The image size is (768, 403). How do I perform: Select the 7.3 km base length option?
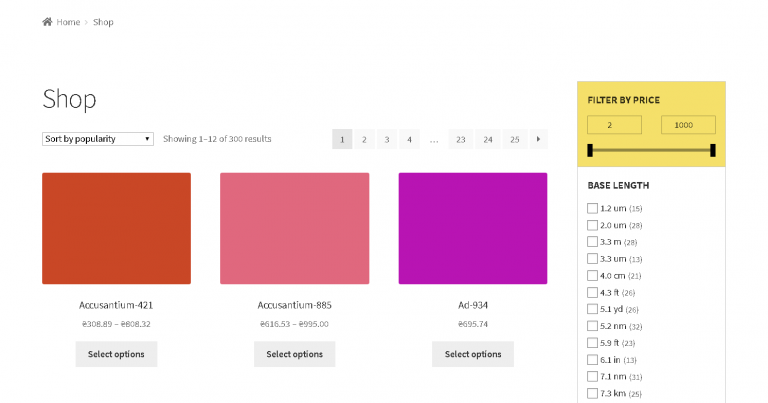[x=592, y=393]
